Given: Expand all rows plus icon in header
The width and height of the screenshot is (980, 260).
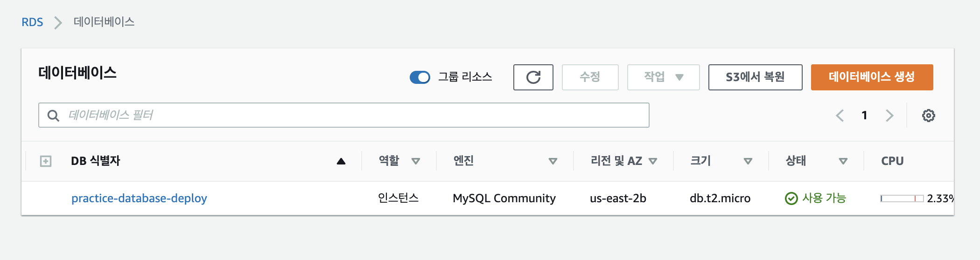Looking at the screenshot, I should (x=46, y=161).
